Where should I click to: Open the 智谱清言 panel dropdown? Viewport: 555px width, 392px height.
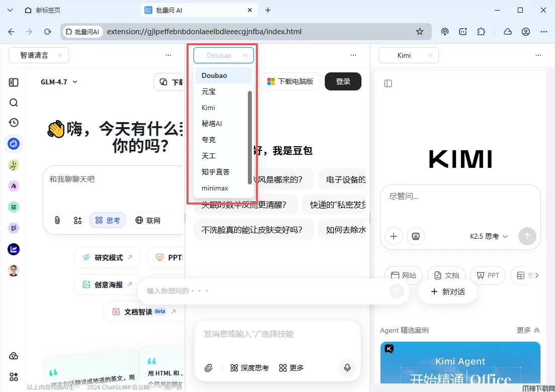[x=39, y=55]
